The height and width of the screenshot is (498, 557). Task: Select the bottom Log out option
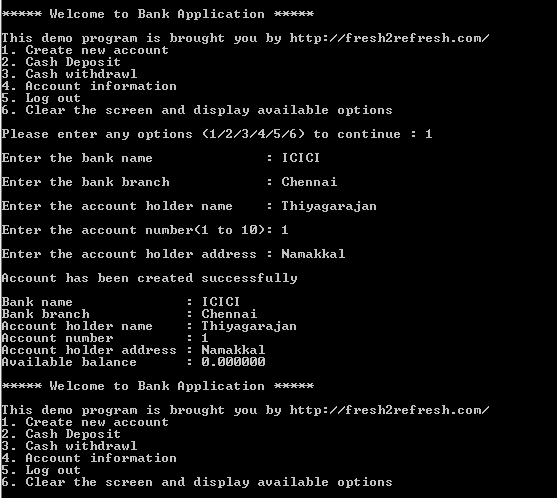(41, 470)
